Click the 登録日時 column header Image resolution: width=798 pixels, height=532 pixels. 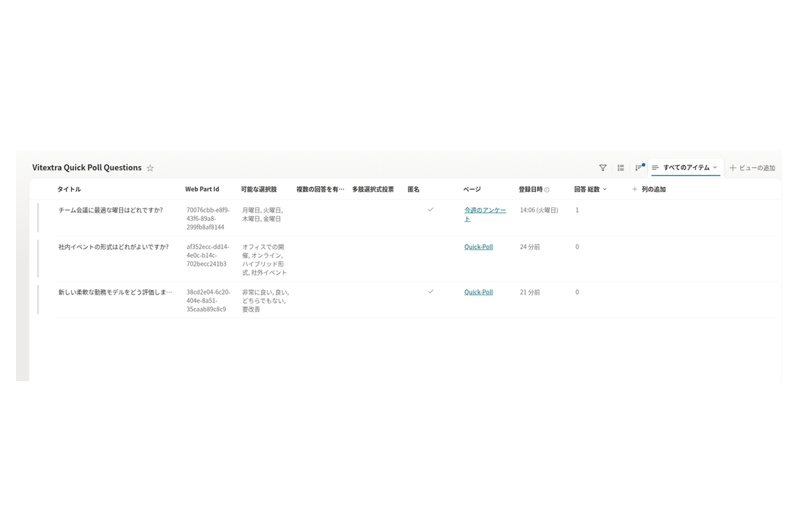[x=531, y=190]
